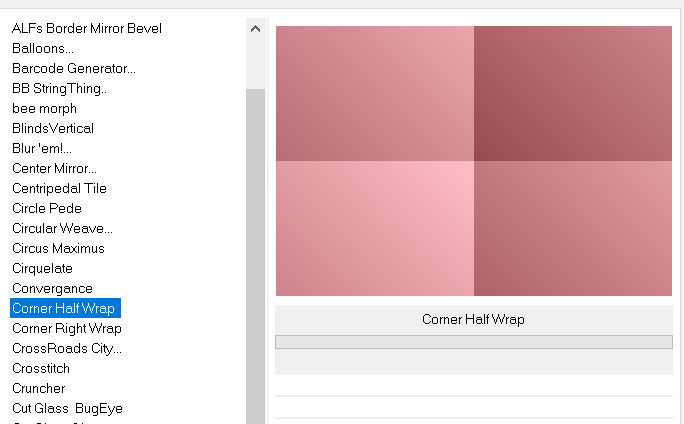Click Centripedal Tile in the list
This screenshot has width=684, height=424.
pos(59,188)
